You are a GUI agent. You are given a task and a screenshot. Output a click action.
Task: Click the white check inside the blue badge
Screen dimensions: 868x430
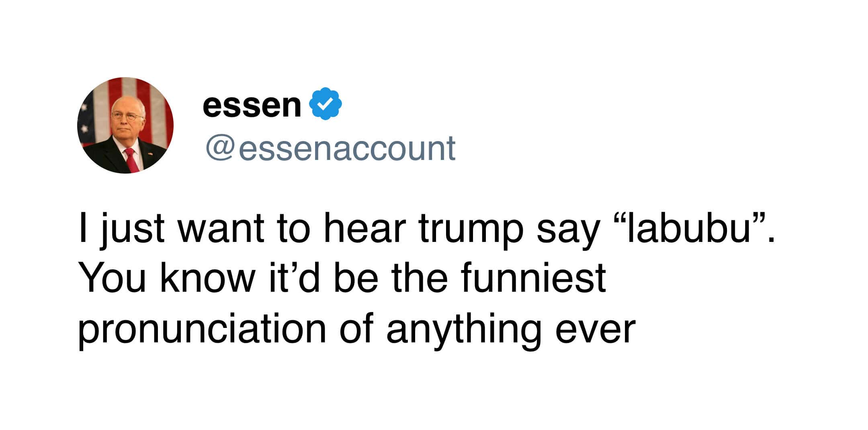[325, 104]
